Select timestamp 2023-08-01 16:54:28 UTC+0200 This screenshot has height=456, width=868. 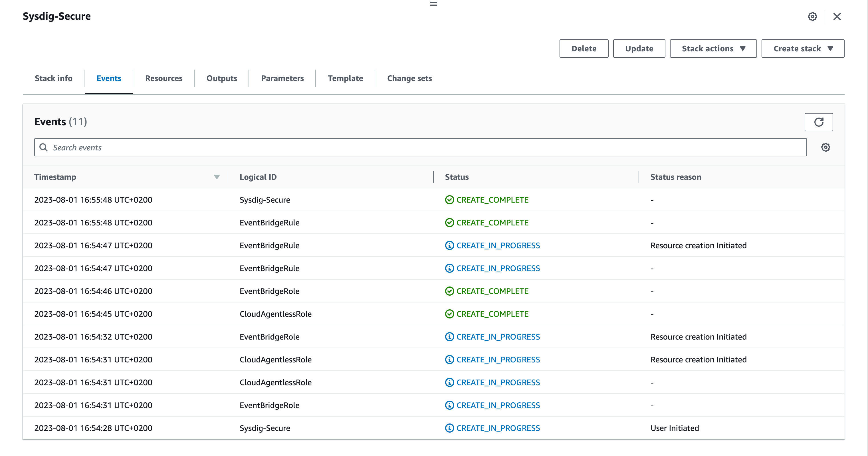coord(93,428)
